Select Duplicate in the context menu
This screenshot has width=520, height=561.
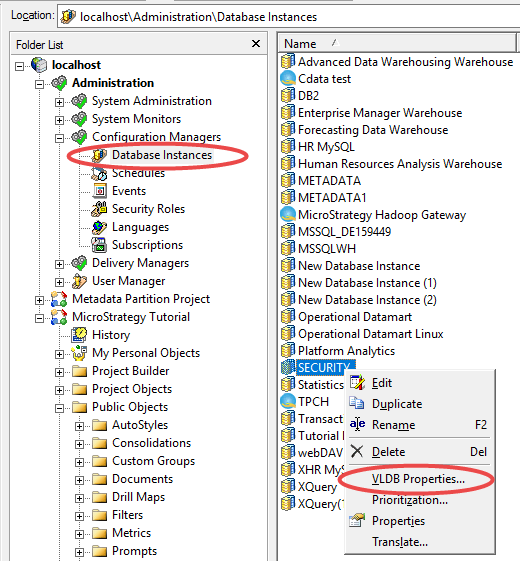click(397, 404)
